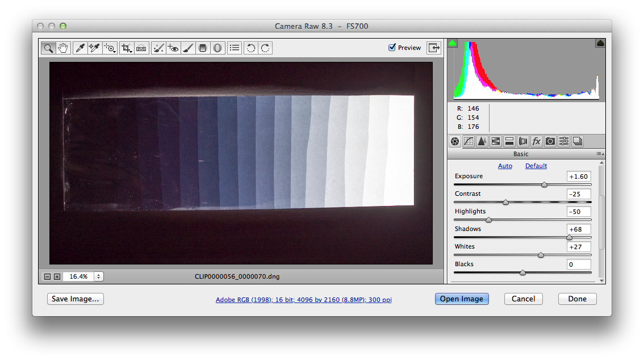The width and height of the screenshot is (644, 361).
Task: Select the Hand tool
Action: pos(62,48)
